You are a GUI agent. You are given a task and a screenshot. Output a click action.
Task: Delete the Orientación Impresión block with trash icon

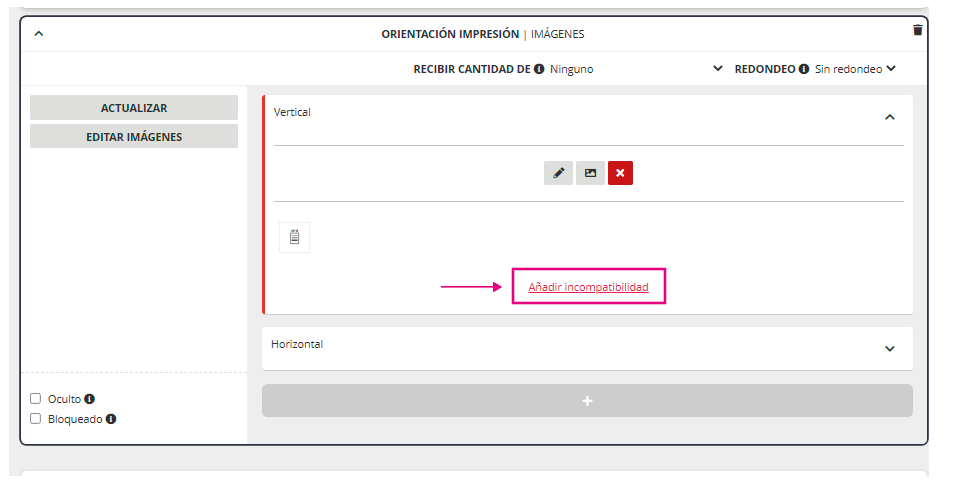pyautogui.click(x=917, y=30)
